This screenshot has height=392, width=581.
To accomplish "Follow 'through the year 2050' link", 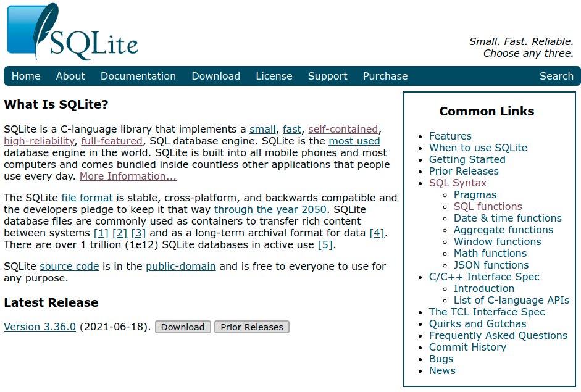I will click(x=270, y=210).
